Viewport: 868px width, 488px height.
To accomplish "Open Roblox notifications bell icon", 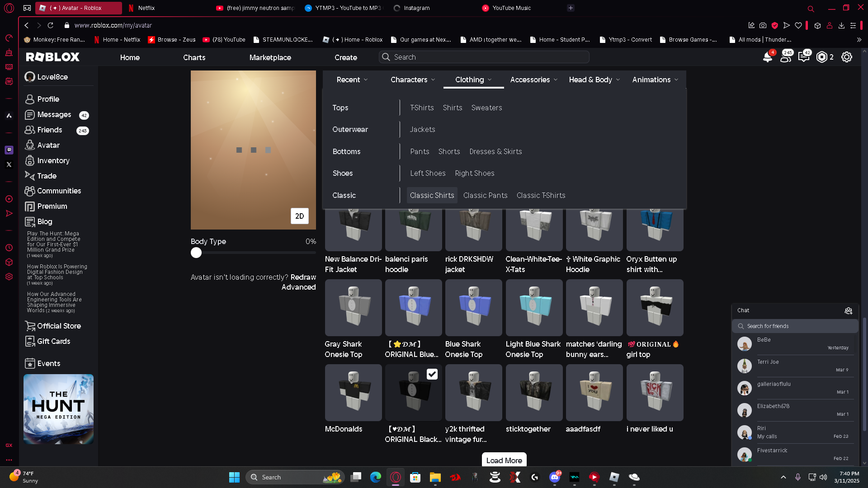I will (767, 57).
